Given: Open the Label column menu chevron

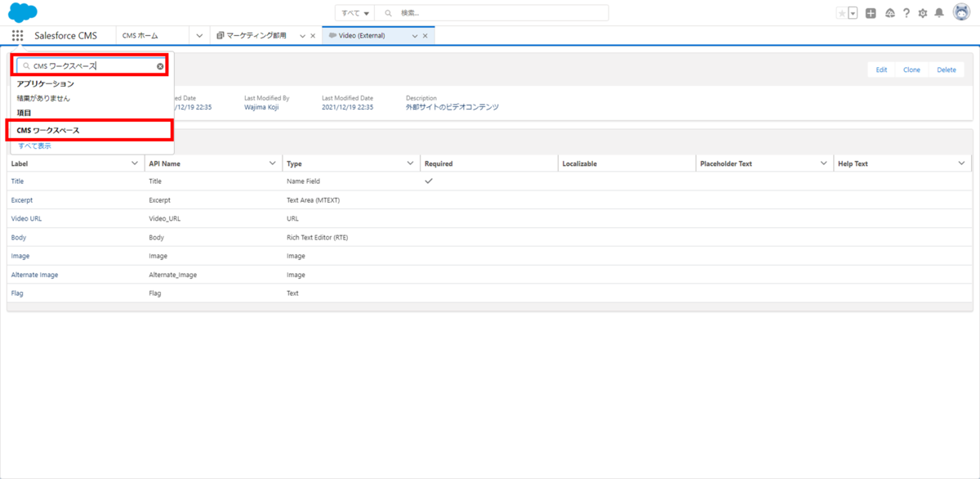Looking at the screenshot, I should pyautogui.click(x=135, y=163).
